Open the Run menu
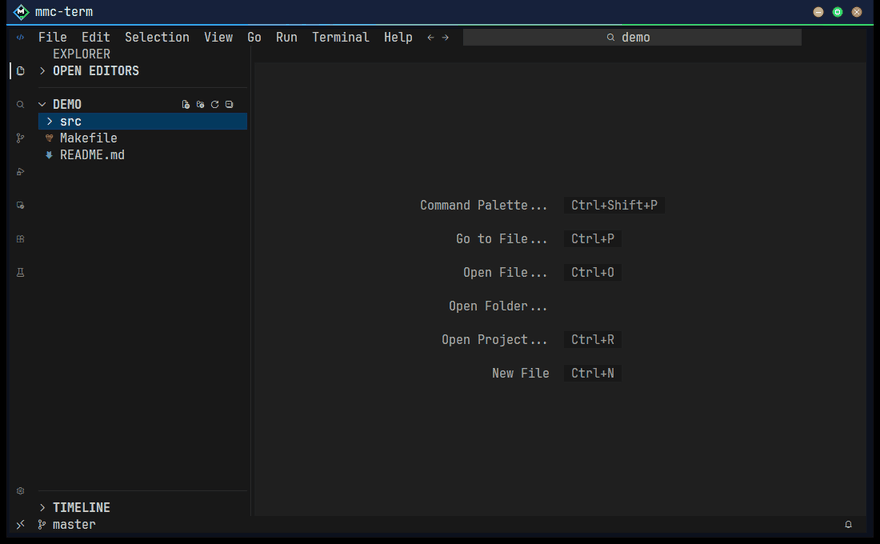880x544 pixels. click(x=286, y=38)
